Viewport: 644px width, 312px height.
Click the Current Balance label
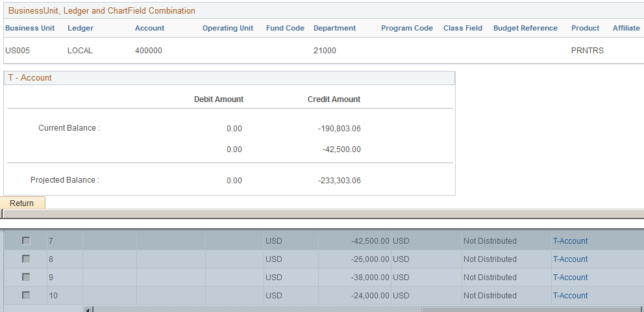[69, 128]
